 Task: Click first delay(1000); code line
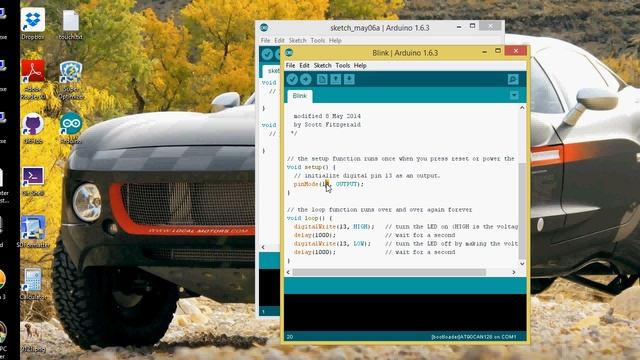click(x=315, y=235)
